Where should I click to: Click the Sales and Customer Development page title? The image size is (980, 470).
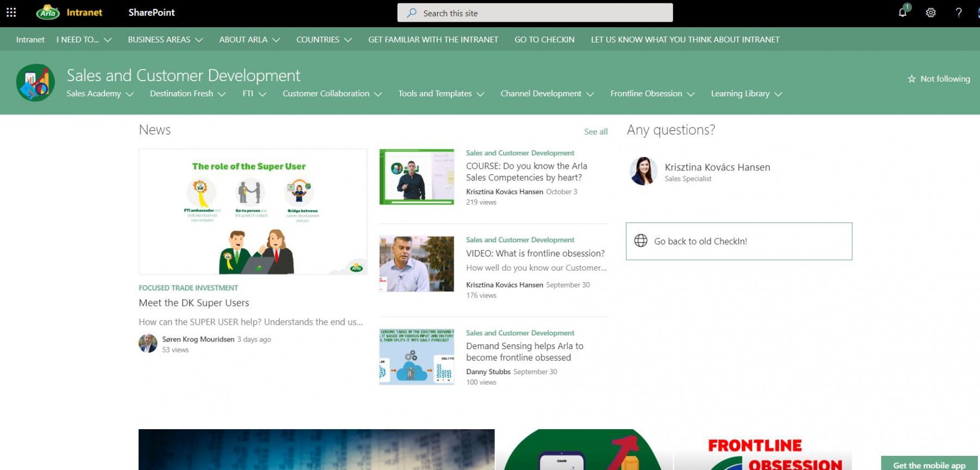tap(183, 75)
